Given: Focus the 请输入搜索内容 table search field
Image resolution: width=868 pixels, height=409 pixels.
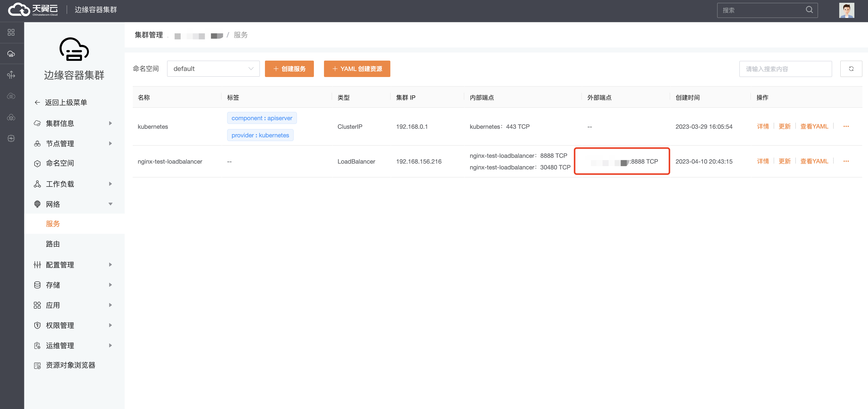Looking at the screenshot, I should (785, 69).
